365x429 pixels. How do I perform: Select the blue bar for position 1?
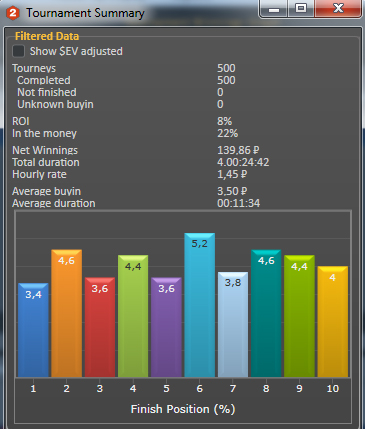click(x=33, y=330)
